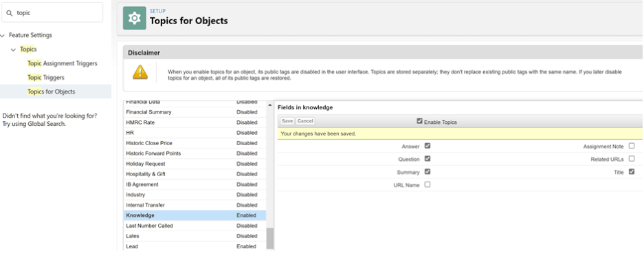This screenshot has height=258, width=644.
Task: Select the Historic Forward Points object
Action: pos(195,153)
